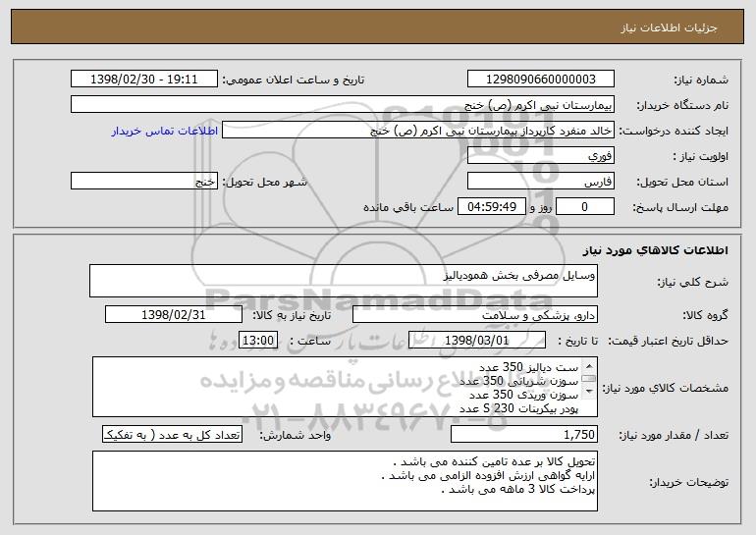Click the need date field 1398/02/31
Image resolution: width=756 pixels, height=535 pixels.
click(x=174, y=315)
